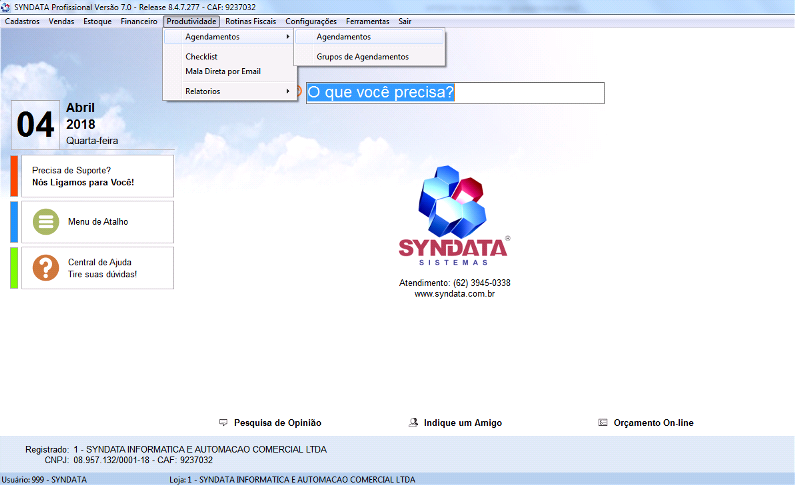Expand the Relatorios submenu
Screen dimensions: 795x485
pos(230,91)
